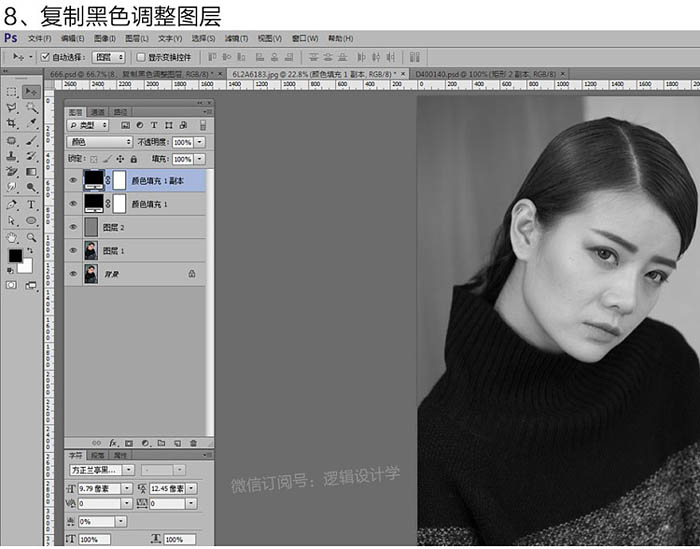This screenshot has width=700, height=549.
Task: Select the History Brush tool
Action: [x=31, y=156]
